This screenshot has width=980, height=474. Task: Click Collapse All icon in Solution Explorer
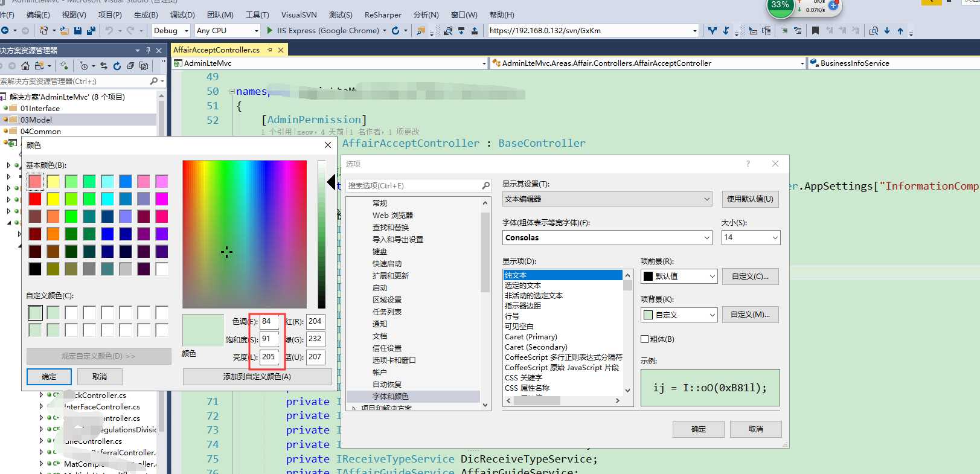tap(130, 65)
